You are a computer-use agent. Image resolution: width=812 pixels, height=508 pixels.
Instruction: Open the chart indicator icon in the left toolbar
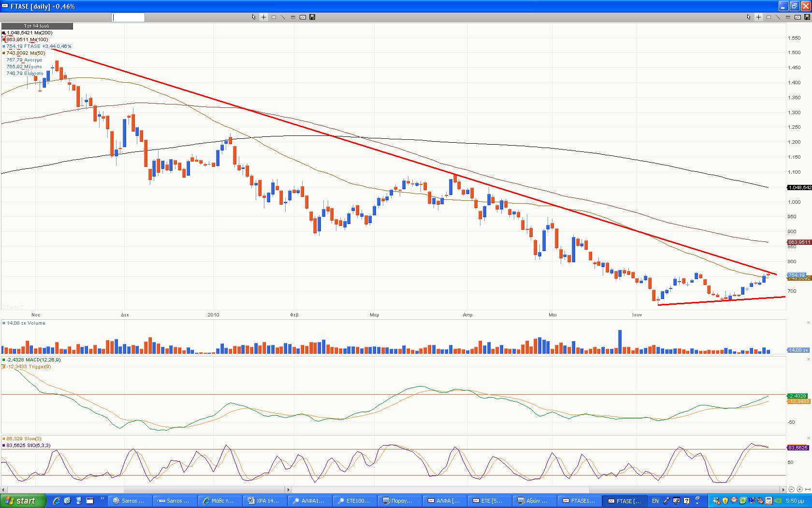coord(303,17)
